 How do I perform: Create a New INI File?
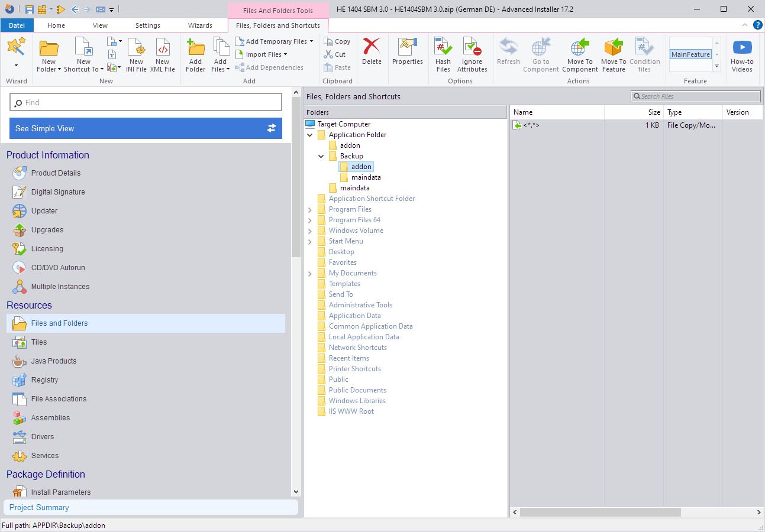136,55
